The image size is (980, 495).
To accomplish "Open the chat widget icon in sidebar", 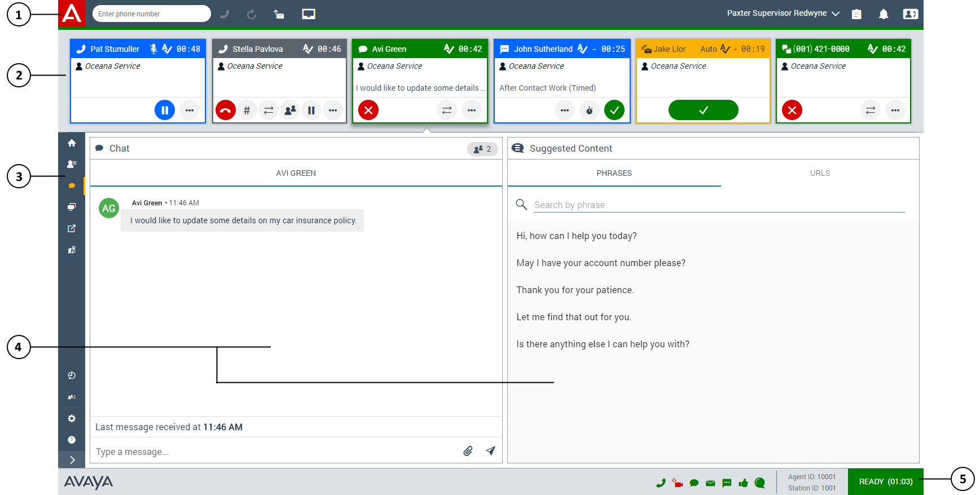I will 72,185.
